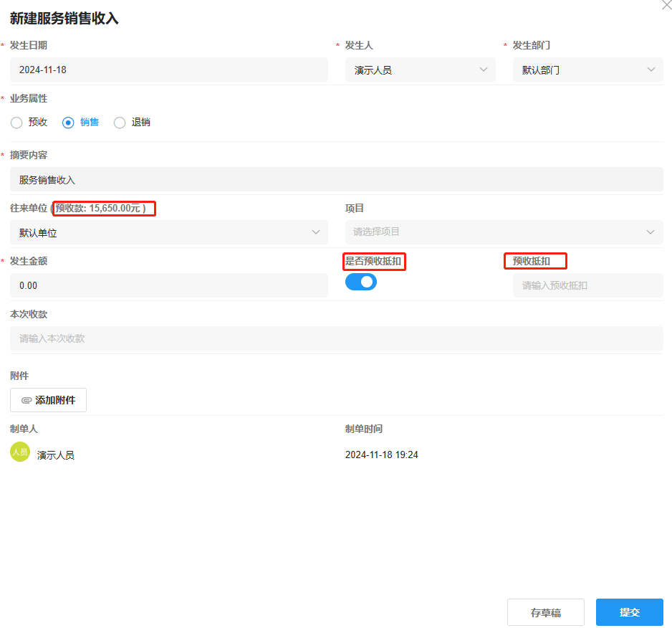Click the 提交 submit button
672x628 pixels.
pos(629,612)
